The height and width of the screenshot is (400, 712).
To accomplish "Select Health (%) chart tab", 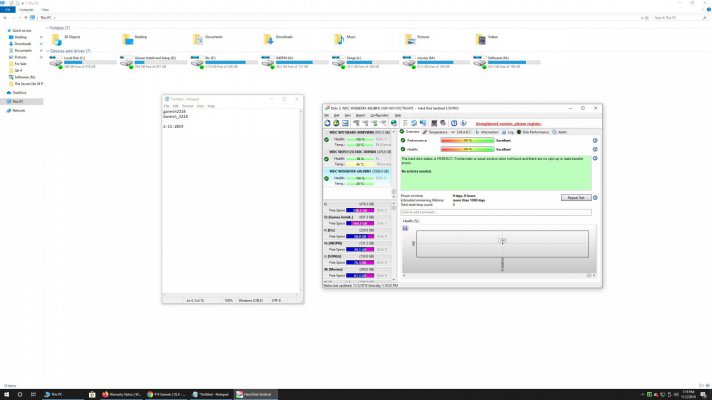I will [410, 221].
